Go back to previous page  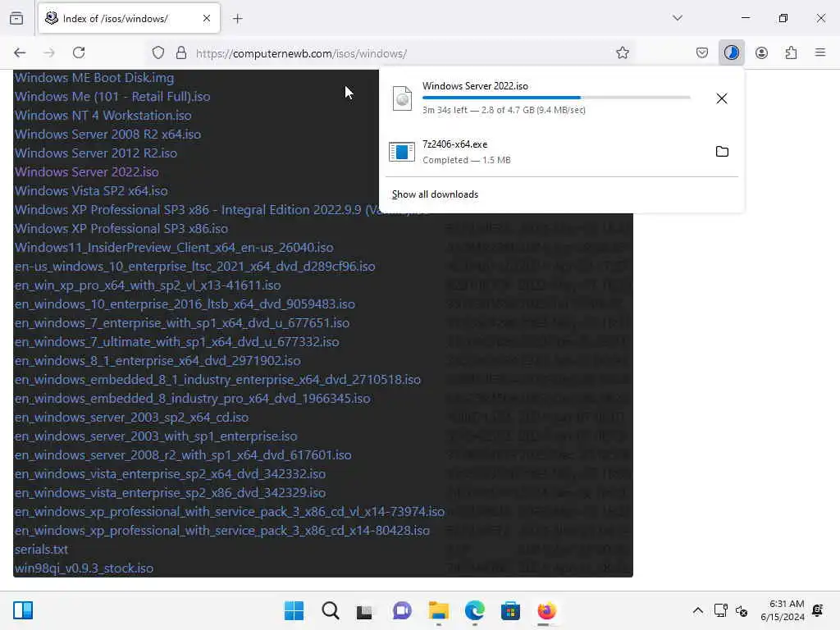pyautogui.click(x=20, y=52)
